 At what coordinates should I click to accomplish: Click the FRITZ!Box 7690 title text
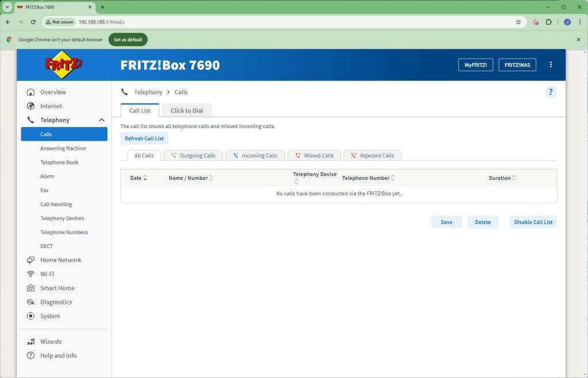(170, 65)
